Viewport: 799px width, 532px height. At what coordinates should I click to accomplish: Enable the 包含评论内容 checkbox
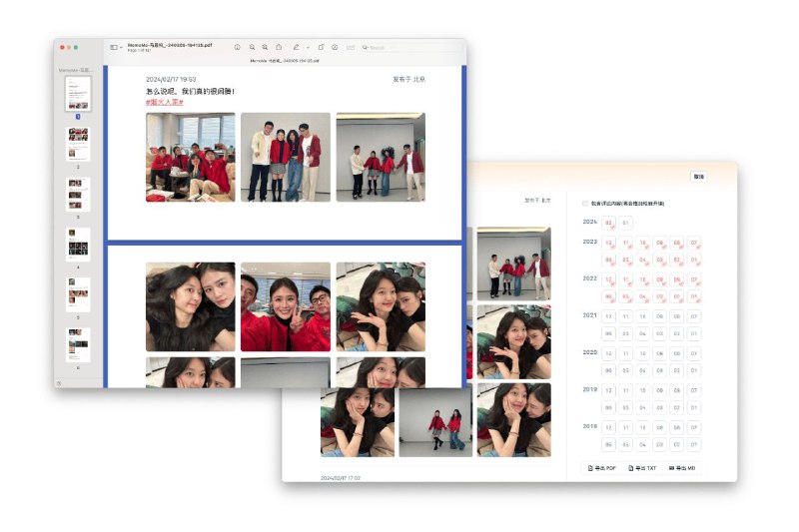pyautogui.click(x=585, y=204)
